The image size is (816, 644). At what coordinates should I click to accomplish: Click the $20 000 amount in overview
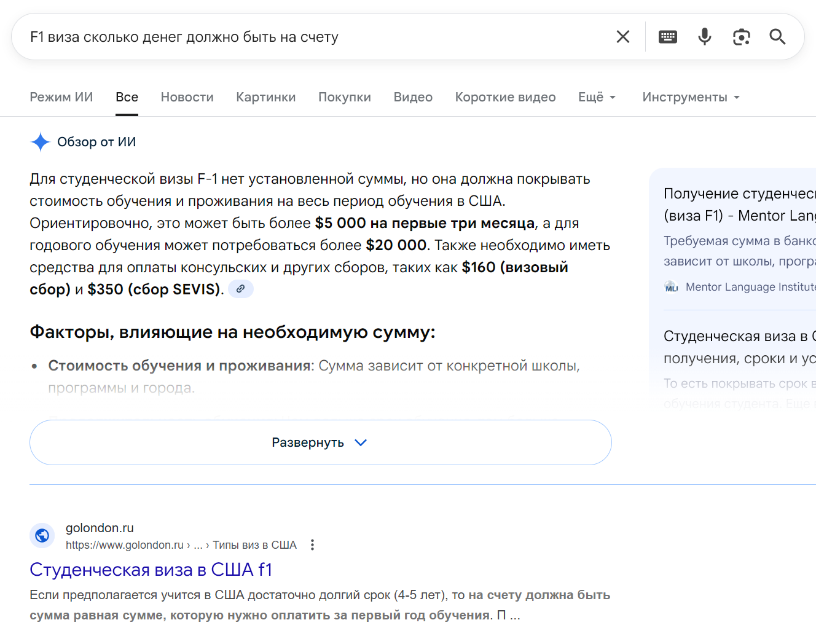pyautogui.click(x=396, y=245)
